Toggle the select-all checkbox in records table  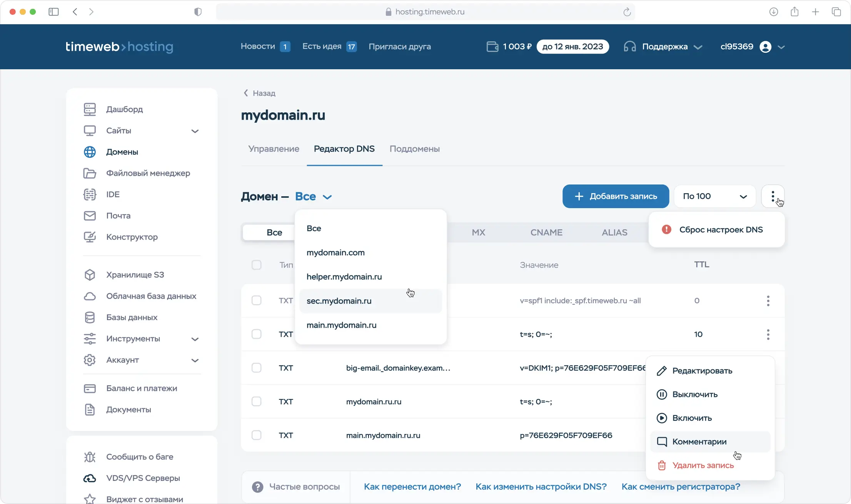pos(257,265)
